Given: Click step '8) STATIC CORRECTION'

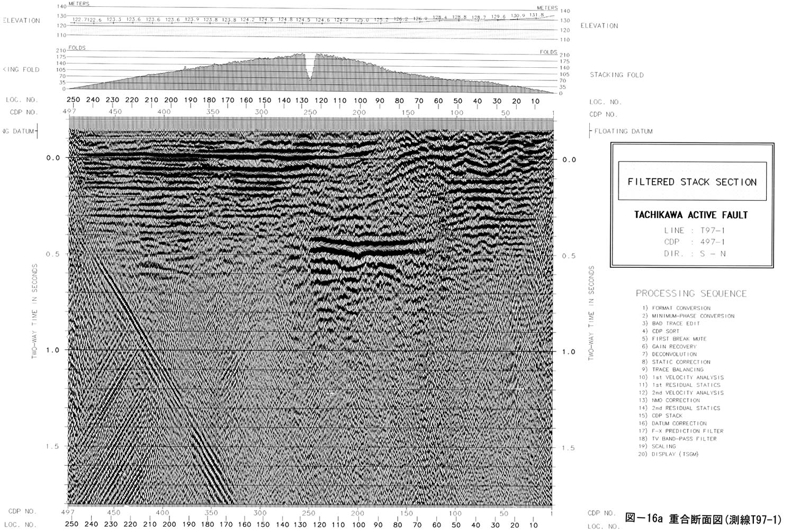Looking at the screenshot, I should click(676, 362).
